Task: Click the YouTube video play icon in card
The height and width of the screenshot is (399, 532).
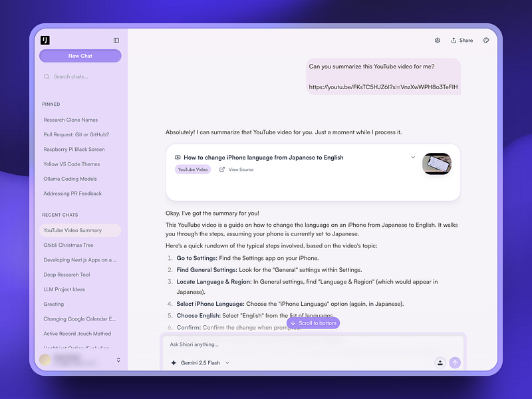Action: click(178, 157)
